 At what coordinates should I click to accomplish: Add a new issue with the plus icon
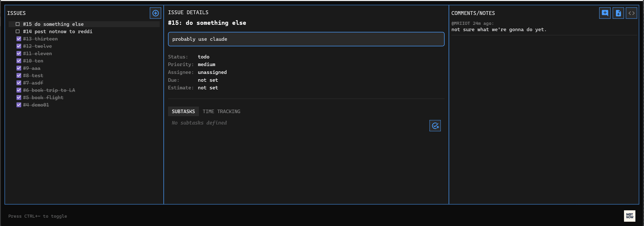coord(155,13)
